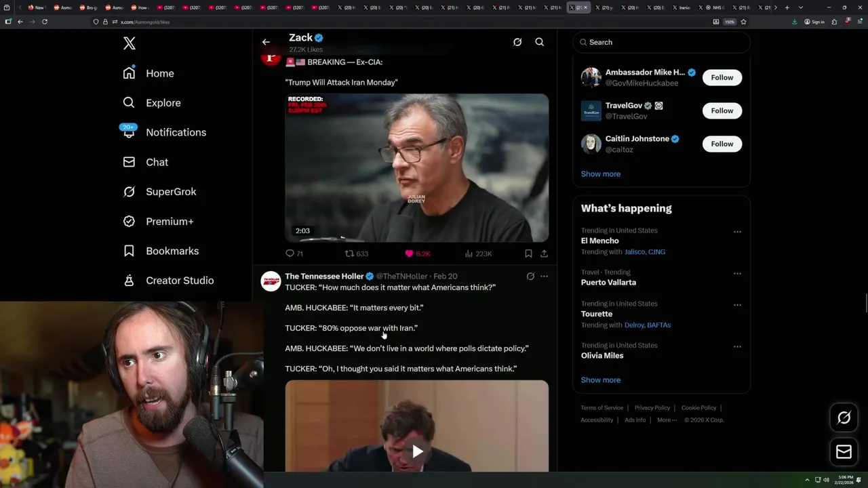868x488 pixels.
Task: Open the floating Messages envelope button
Action: click(x=844, y=452)
